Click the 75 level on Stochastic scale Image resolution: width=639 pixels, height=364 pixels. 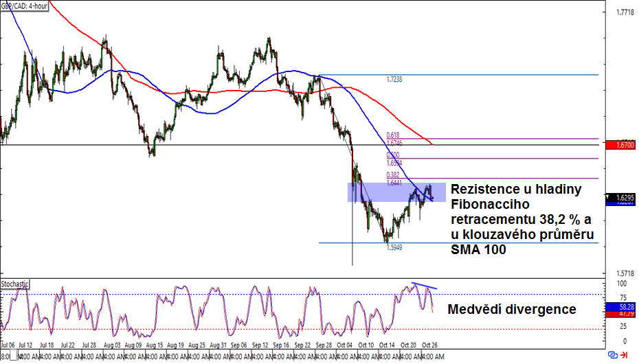click(x=623, y=297)
